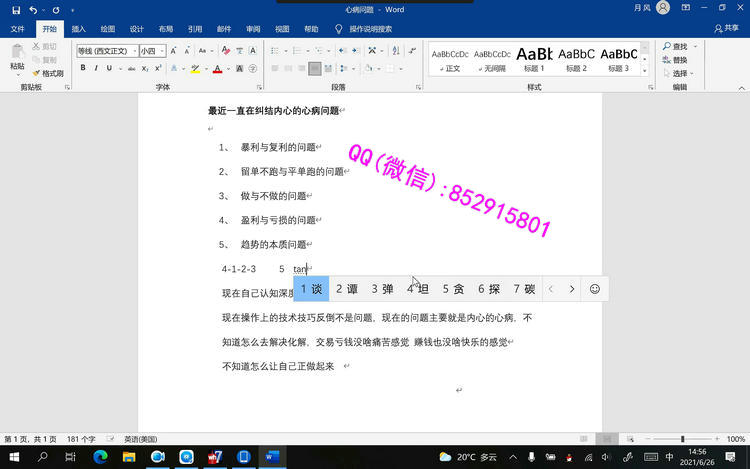
Task: Click the Format Painter button
Action: click(49, 73)
